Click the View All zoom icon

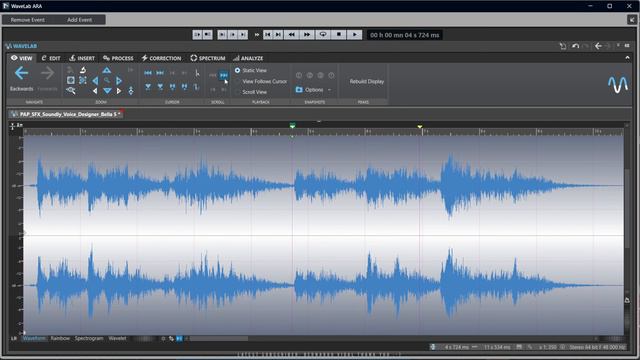click(71, 80)
